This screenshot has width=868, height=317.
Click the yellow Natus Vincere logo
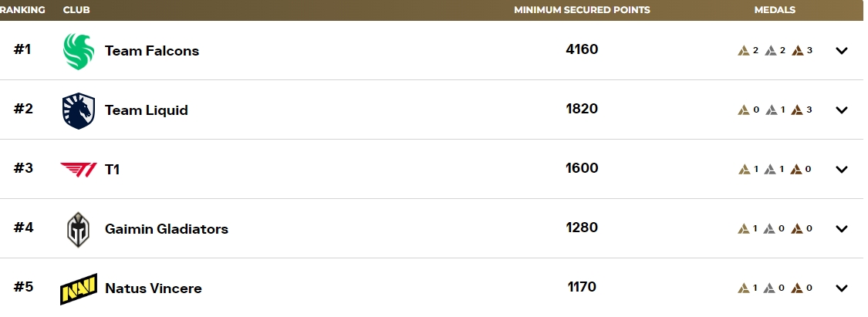coord(79,288)
